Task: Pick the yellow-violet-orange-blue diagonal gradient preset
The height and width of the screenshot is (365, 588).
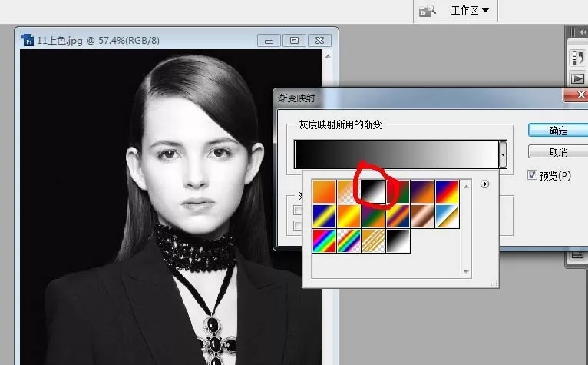Action: (398, 216)
